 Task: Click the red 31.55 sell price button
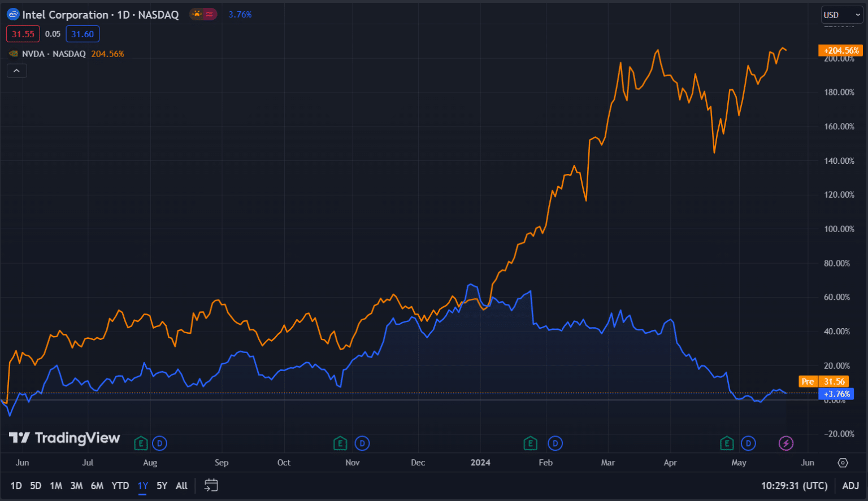pyautogui.click(x=23, y=34)
